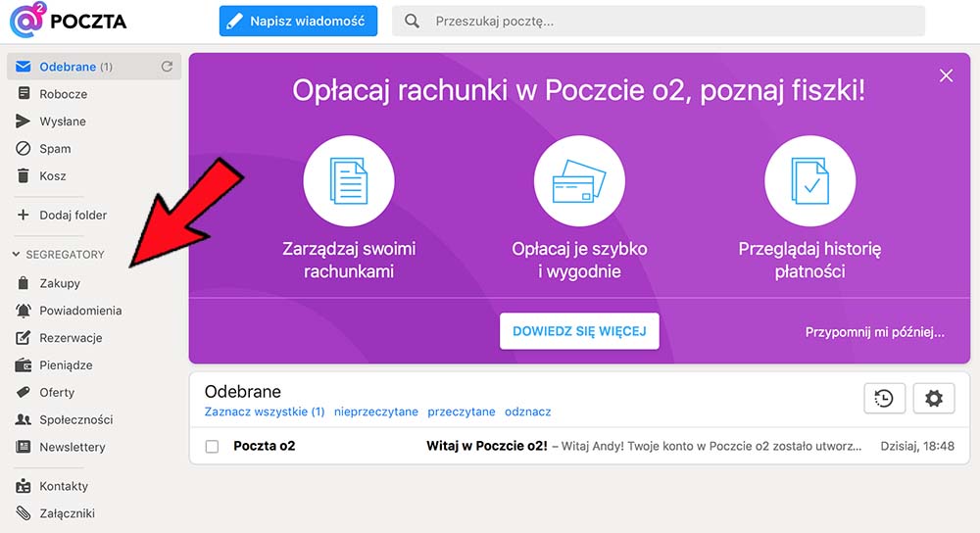Filter by przeczytane messages

(462, 412)
